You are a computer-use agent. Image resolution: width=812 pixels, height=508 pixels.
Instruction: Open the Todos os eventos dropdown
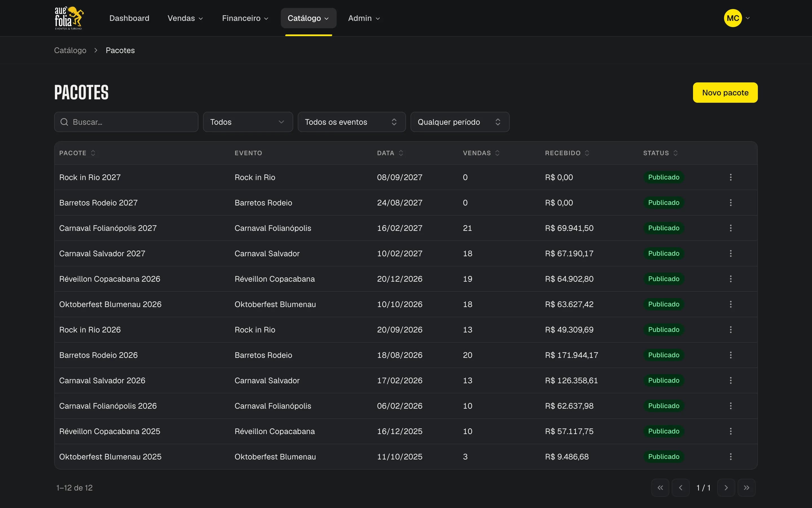(352, 122)
